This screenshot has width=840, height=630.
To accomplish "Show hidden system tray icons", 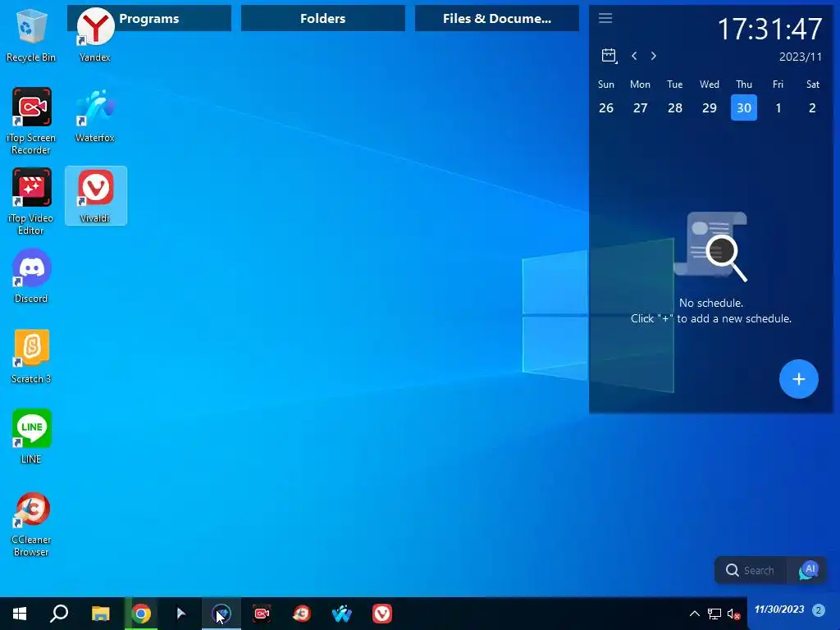I will (x=694, y=614).
